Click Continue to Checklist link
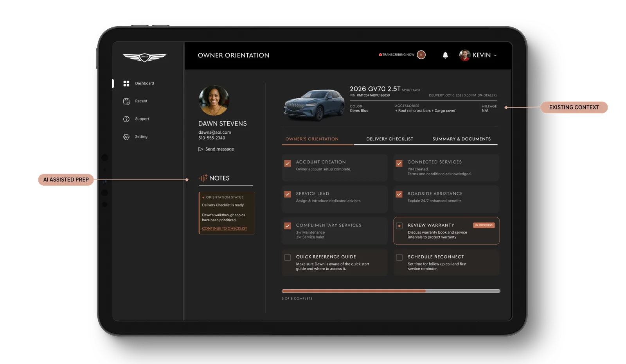The width and height of the screenshot is (626, 364). click(x=225, y=229)
